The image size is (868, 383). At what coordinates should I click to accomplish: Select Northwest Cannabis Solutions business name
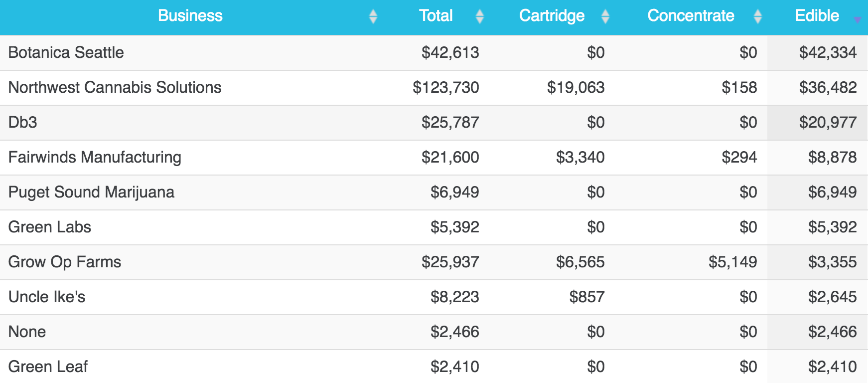(115, 87)
